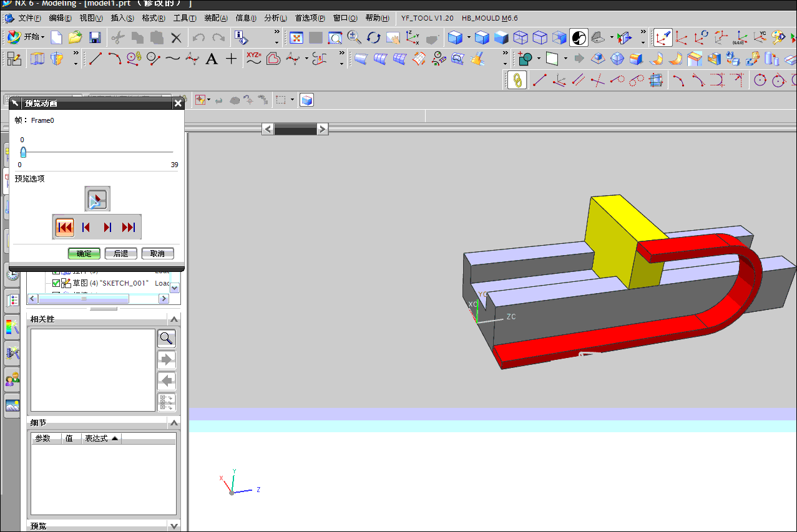Click the Sketch tool icon
The width and height of the screenshot is (797, 532).
point(14,59)
